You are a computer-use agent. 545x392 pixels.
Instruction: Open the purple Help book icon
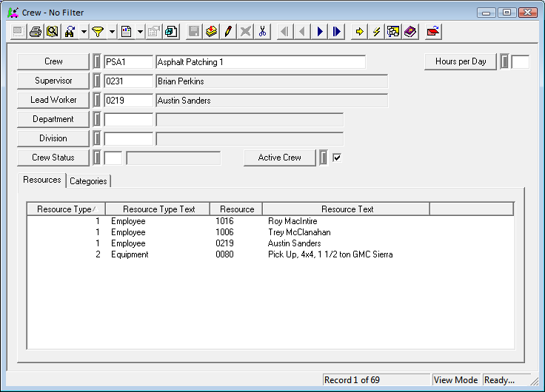(x=410, y=32)
